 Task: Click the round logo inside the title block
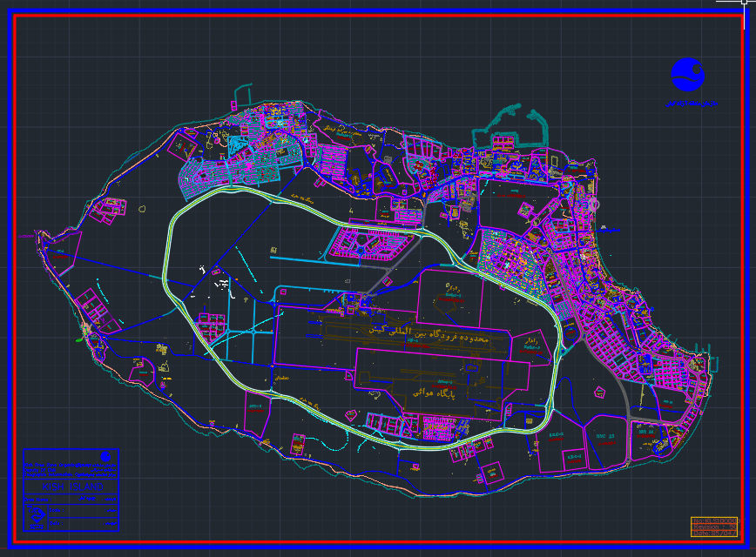click(105, 456)
